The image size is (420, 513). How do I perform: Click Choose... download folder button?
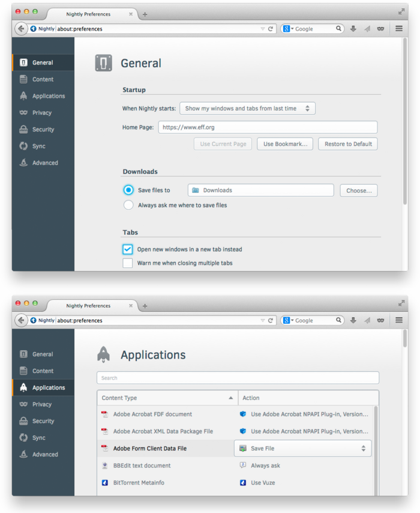pyautogui.click(x=359, y=190)
